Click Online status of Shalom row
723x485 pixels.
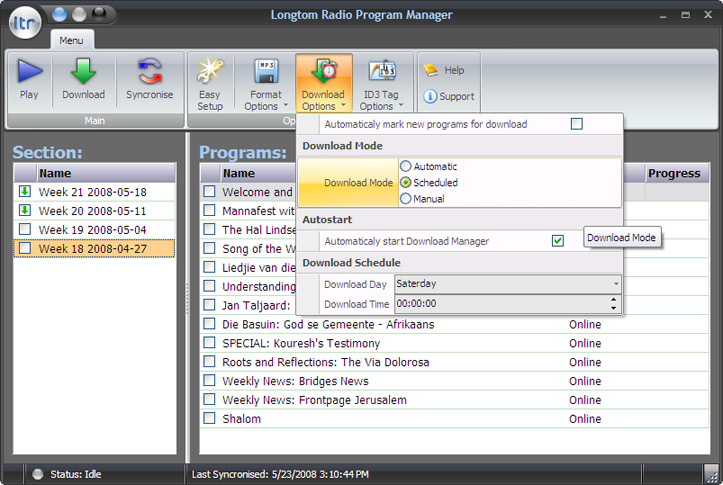pos(585,419)
